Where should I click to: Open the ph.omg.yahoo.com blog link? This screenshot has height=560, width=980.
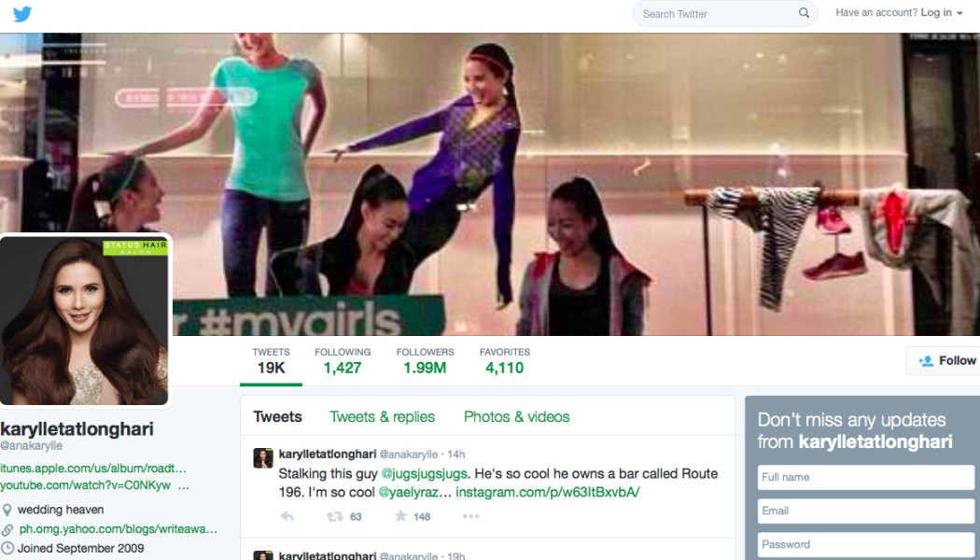119,529
